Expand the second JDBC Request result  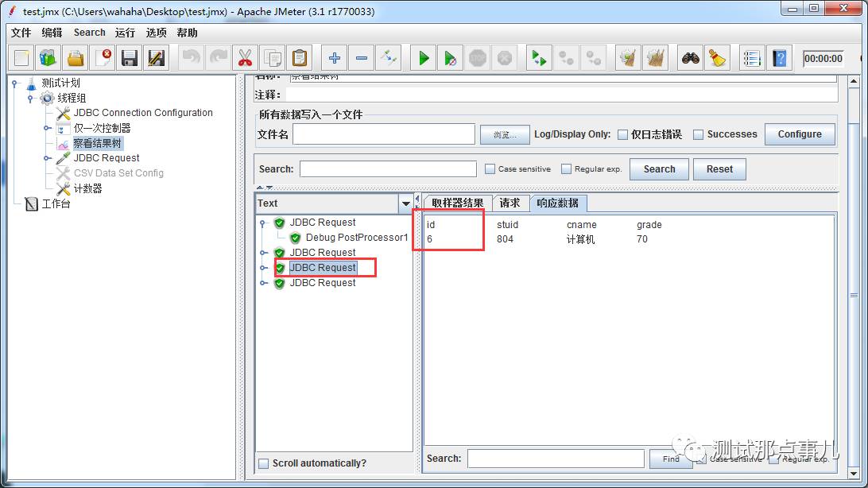pyautogui.click(x=264, y=253)
